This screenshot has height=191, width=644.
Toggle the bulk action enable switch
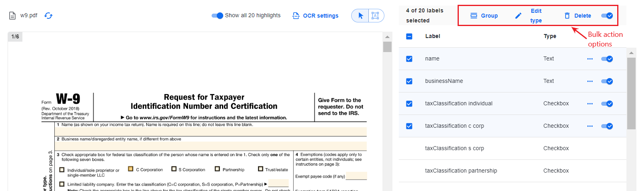pyautogui.click(x=607, y=16)
